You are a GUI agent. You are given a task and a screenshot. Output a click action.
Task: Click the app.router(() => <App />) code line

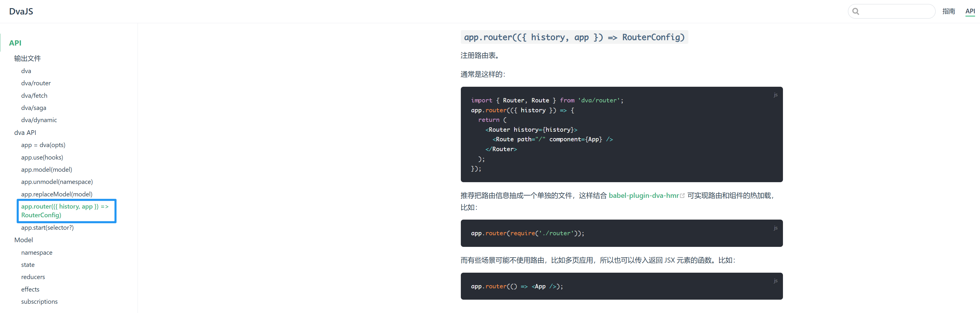tap(517, 286)
